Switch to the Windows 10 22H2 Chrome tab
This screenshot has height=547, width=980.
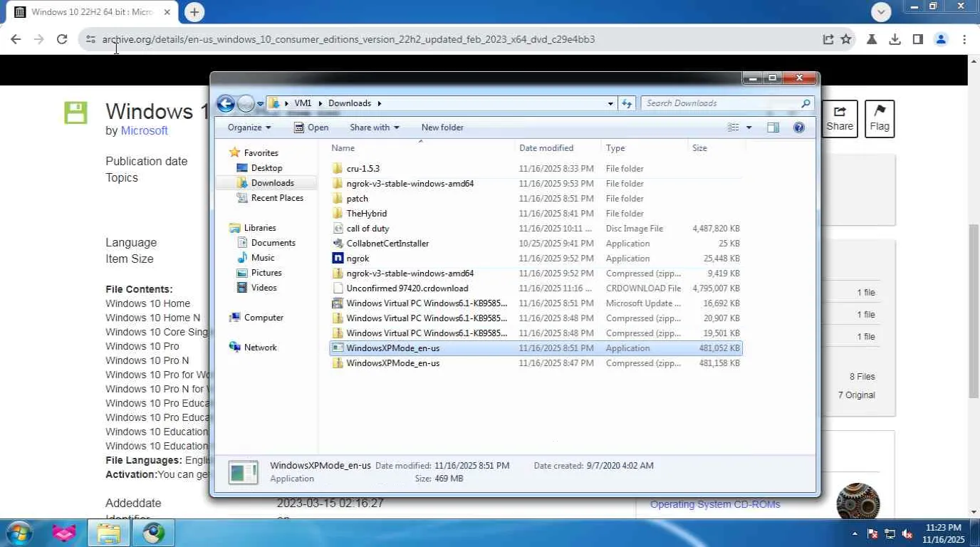pos(93,12)
